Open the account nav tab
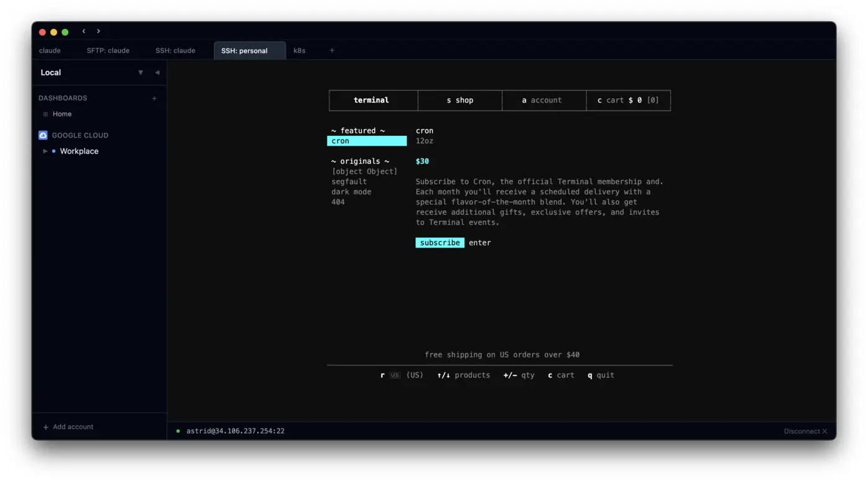The width and height of the screenshot is (868, 482). (544, 100)
